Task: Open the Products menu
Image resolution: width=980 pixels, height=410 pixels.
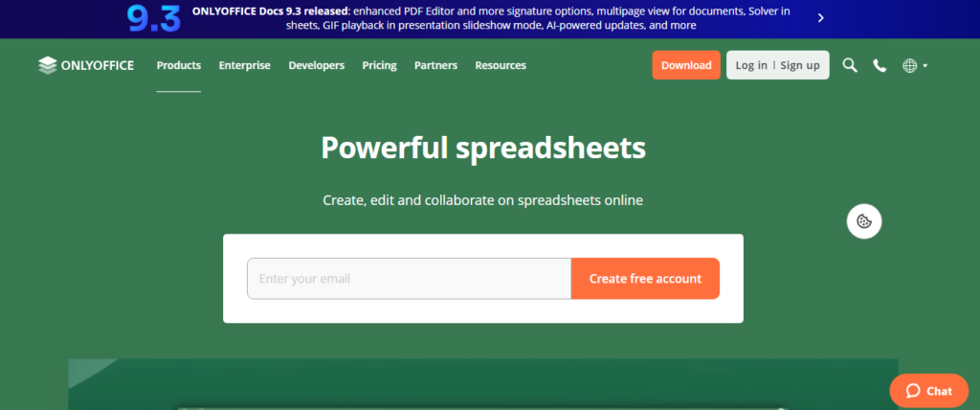Action: click(179, 65)
